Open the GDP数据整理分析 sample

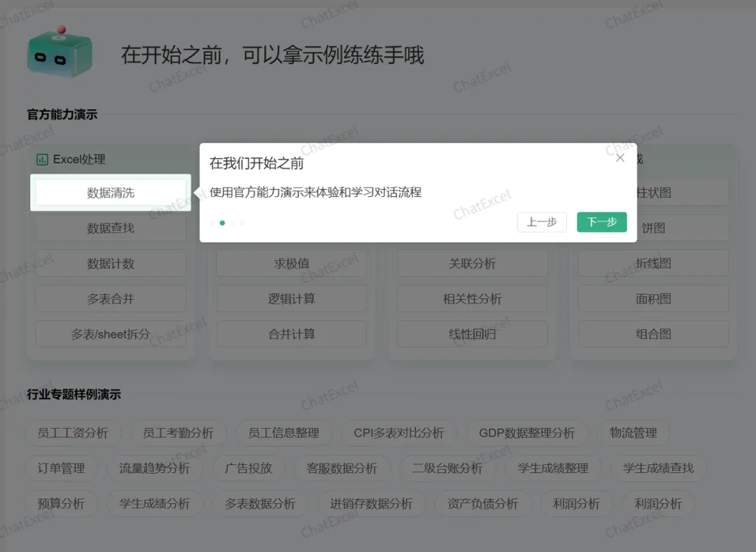click(526, 433)
